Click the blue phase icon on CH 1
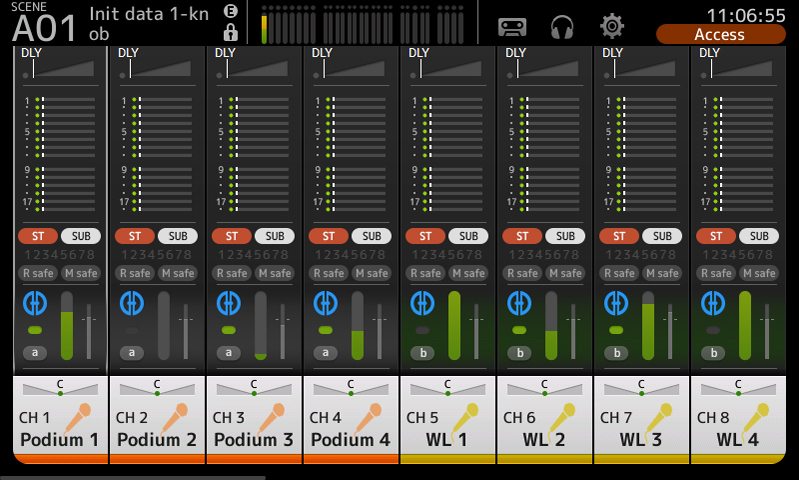This screenshot has height=480, width=799. pos(34,303)
